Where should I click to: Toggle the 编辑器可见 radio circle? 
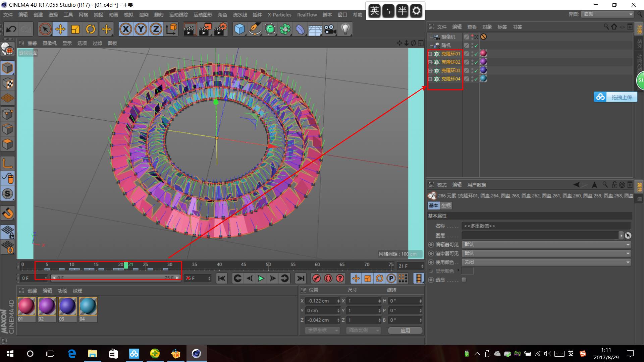pos(431,245)
